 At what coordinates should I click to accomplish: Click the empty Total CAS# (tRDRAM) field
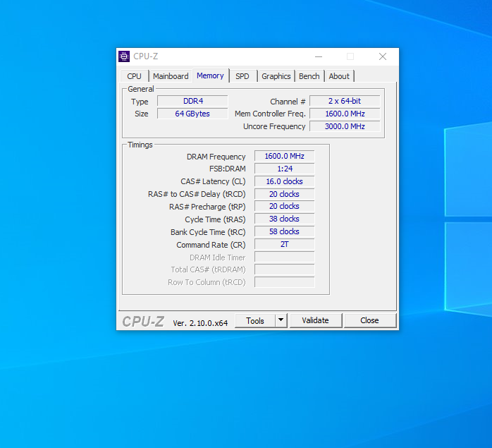tap(284, 270)
